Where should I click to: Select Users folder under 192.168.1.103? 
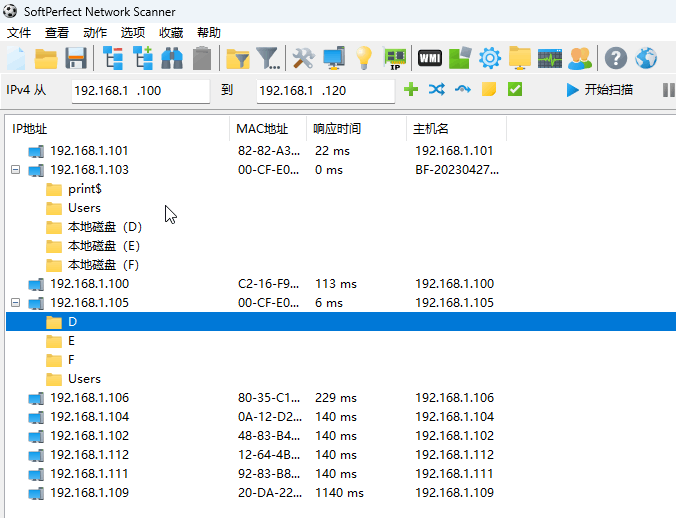[x=84, y=208]
